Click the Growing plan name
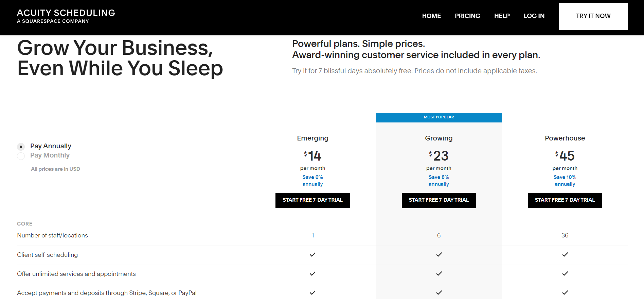Image resolution: width=644 pixels, height=299 pixels. tap(439, 138)
